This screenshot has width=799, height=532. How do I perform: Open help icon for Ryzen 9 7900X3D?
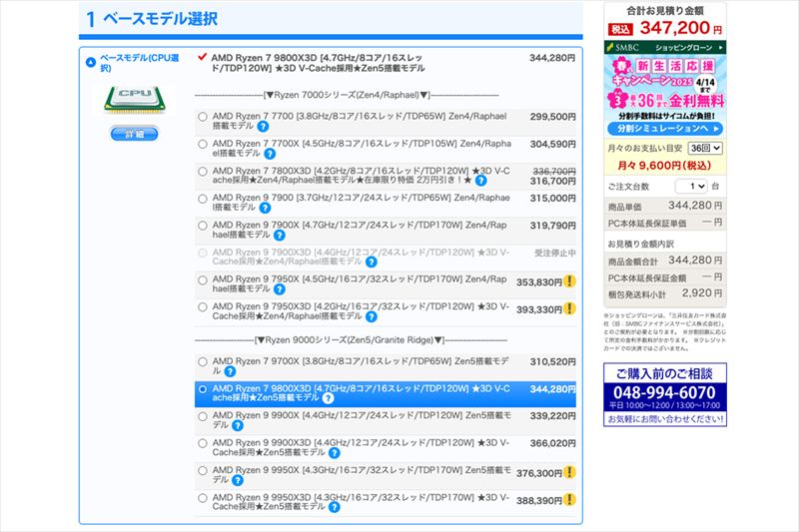coord(372,263)
